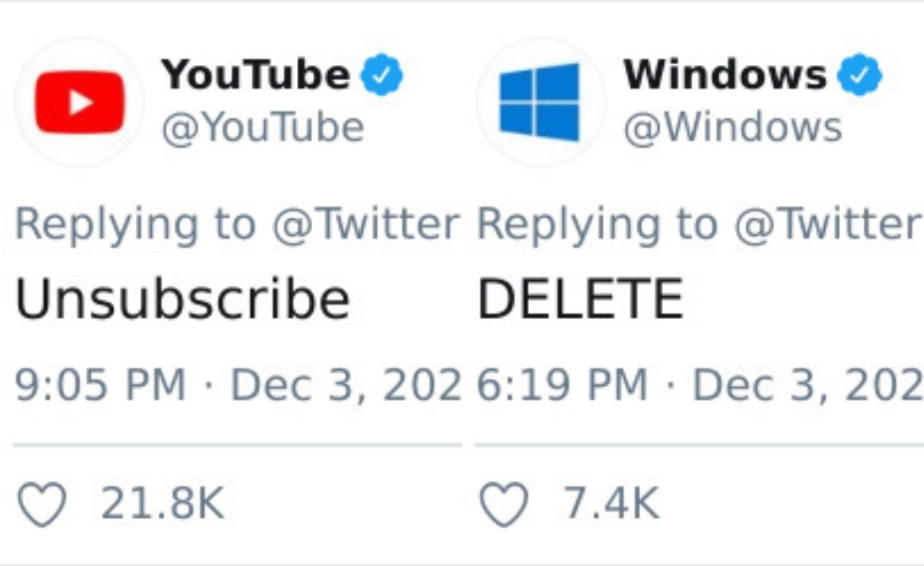This screenshot has height=566, width=924.
Task: Click the Windows logo profile avatar
Action: click(540, 103)
